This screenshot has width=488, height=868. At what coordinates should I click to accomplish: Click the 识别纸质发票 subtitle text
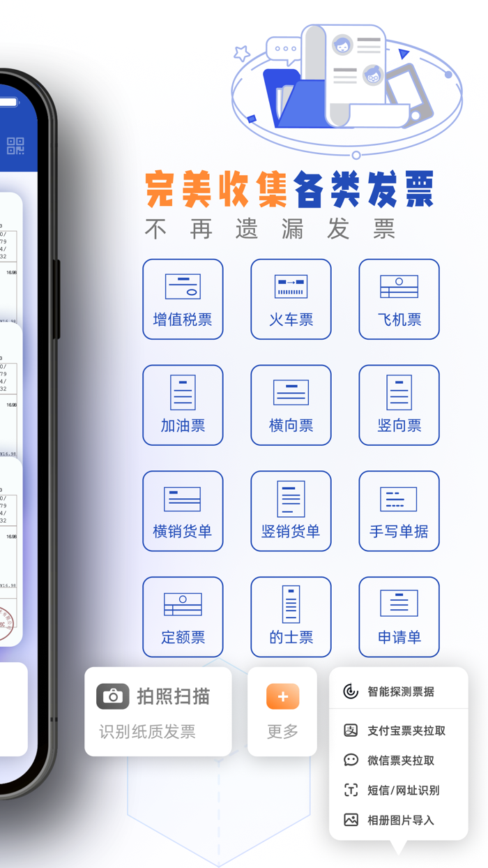(147, 731)
